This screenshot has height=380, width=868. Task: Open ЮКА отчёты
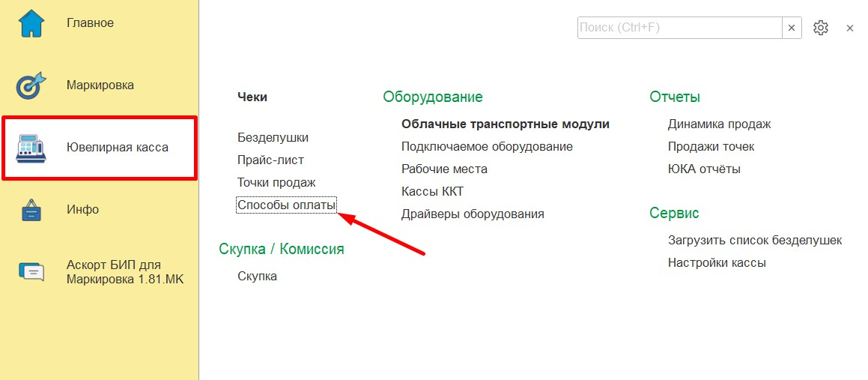pyautogui.click(x=704, y=169)
